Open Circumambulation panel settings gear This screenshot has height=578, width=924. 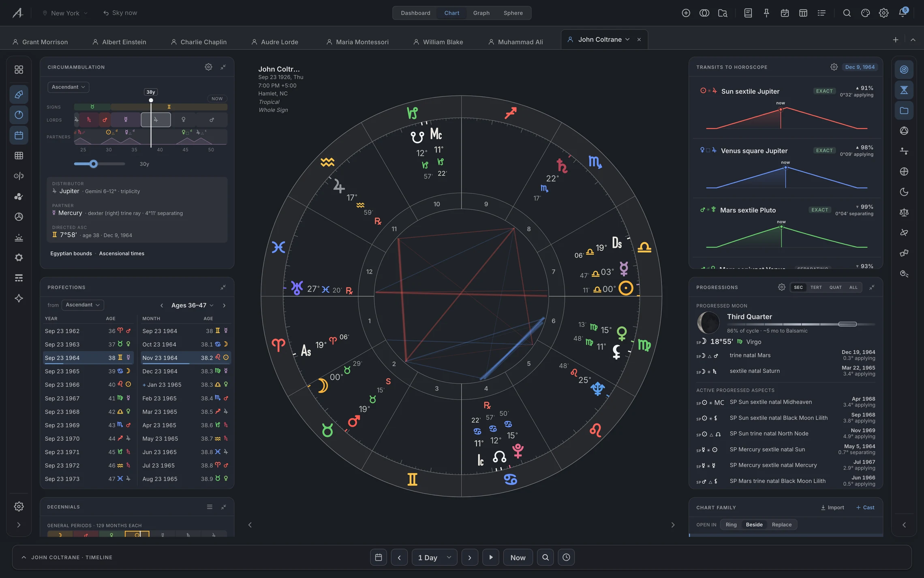[x=208, y=67]
